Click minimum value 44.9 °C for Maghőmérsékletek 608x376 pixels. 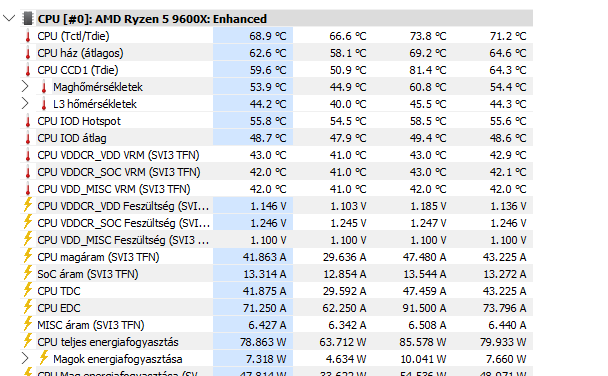pos(348,87)
